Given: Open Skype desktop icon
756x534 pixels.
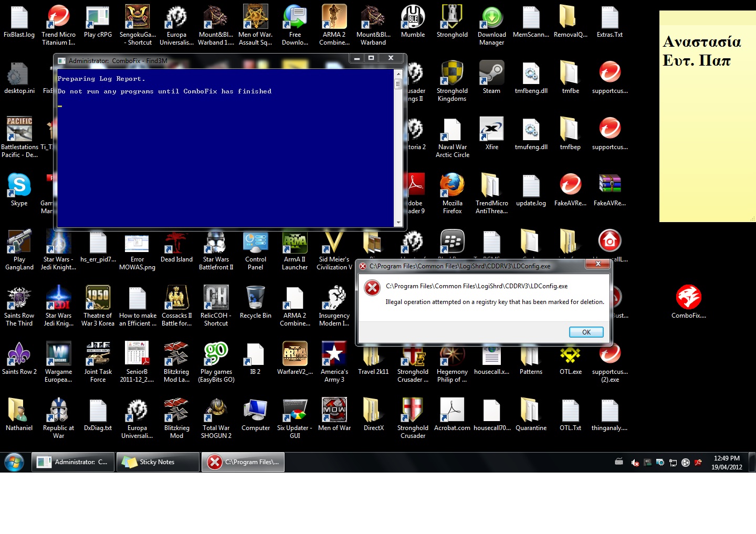Looking at the screenshot, I should tap(19, 190).
